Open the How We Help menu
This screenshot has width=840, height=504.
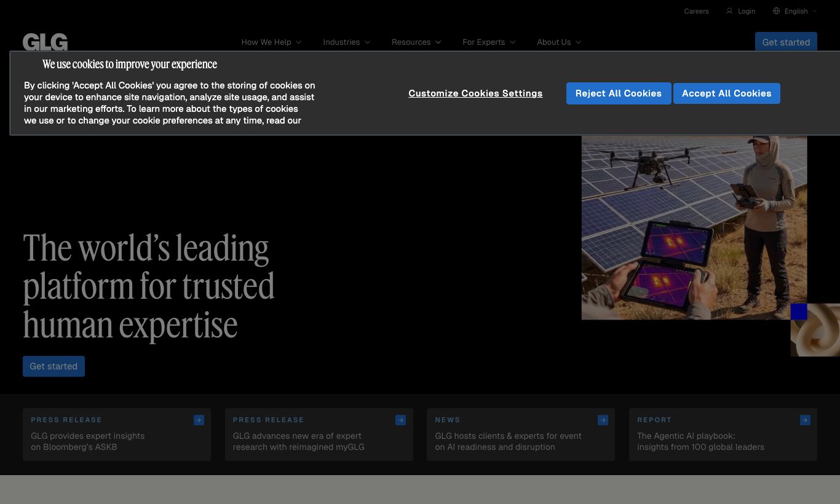266,42
